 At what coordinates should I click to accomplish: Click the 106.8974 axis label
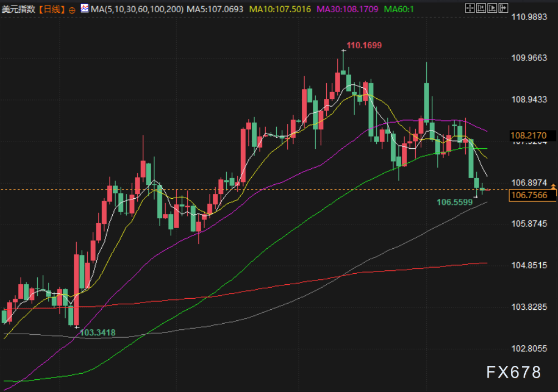point(529,183)
